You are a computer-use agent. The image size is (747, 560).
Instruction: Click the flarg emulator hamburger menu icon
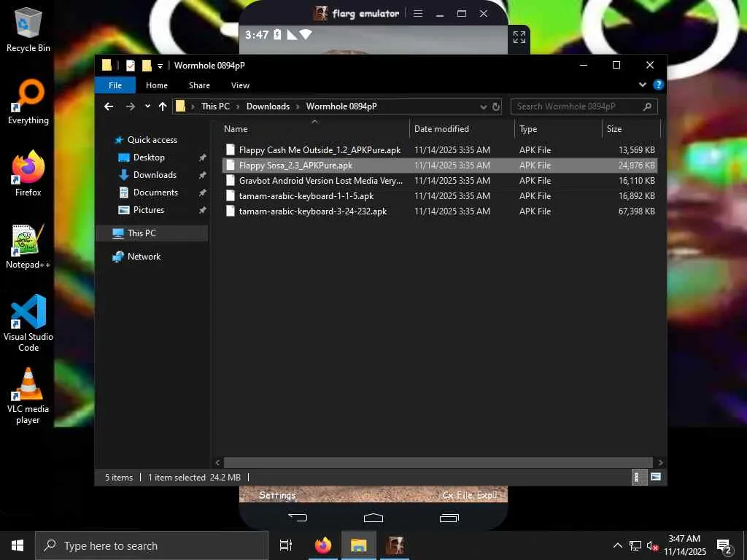(x=418, y=13)
